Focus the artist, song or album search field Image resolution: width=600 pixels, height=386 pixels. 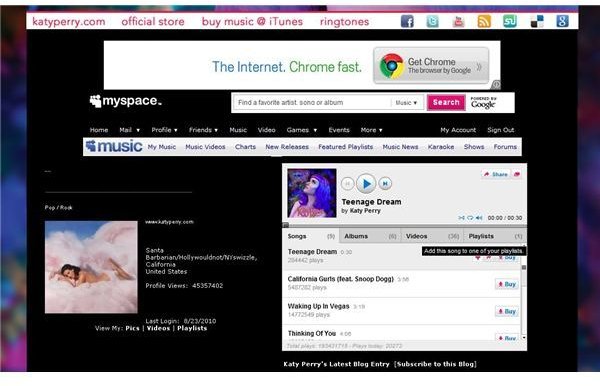coord(312,103)
